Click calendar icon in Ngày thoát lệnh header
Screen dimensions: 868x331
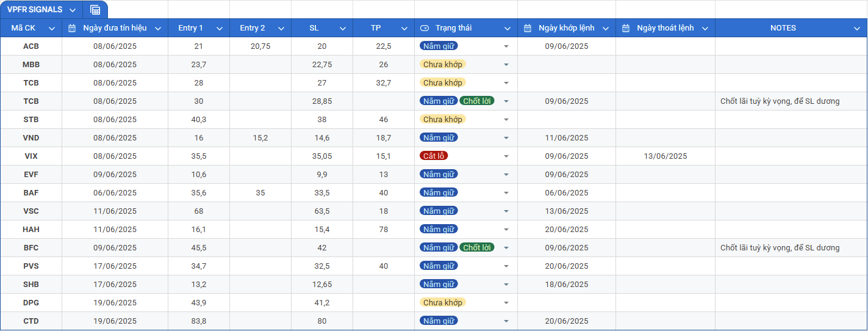tap(626, 28)
